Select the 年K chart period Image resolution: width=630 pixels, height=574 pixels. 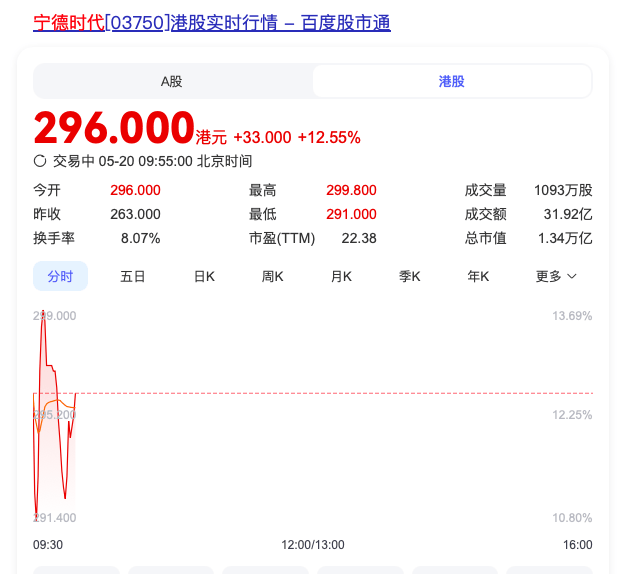[478, 276]
